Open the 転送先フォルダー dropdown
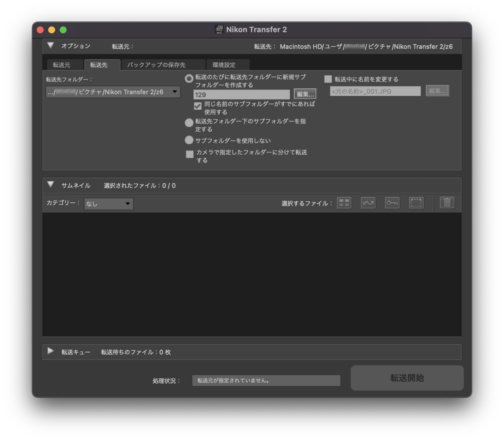 point(113,92)
